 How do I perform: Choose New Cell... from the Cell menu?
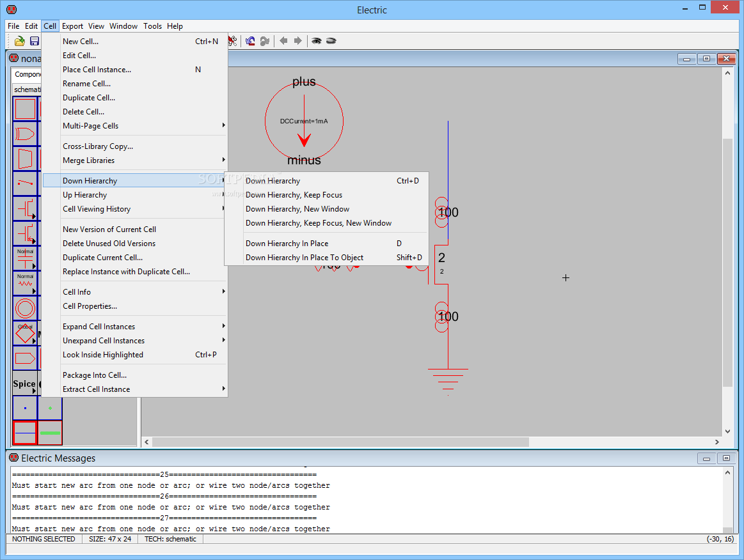144,42
